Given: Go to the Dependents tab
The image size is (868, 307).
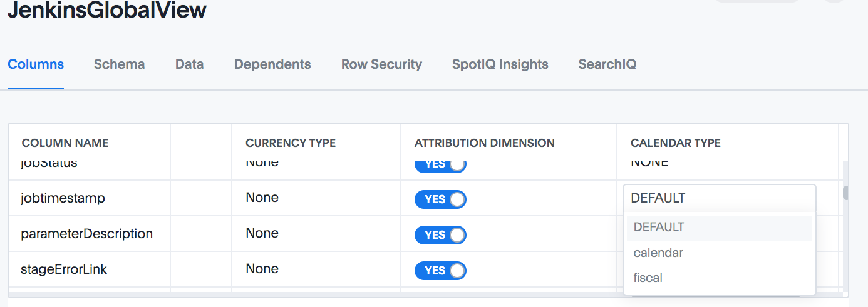Looking at the screenshot, I should [272, 64].
